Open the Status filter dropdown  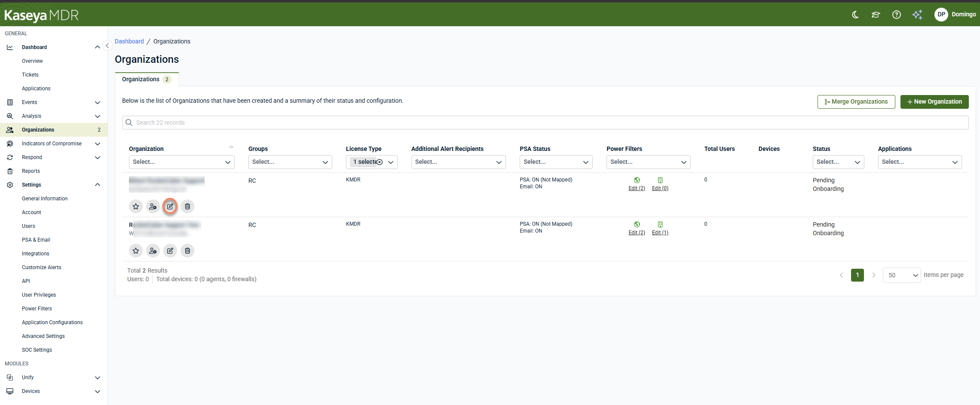click(839, 162)
